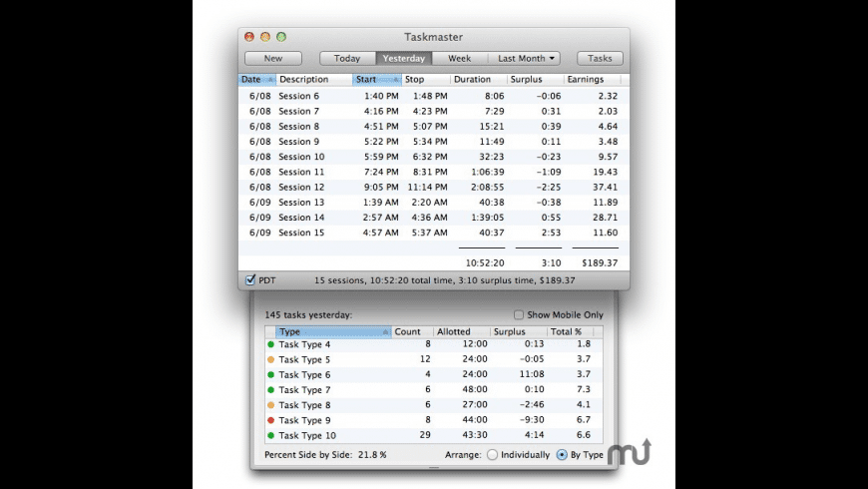The image size is (868, 489).
Task: Sort by Surplus header in sessions table
Action: coord(535,79)
